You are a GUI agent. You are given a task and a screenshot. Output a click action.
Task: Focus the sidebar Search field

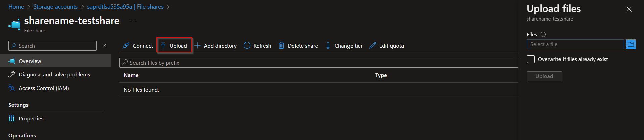click(52, 46)
